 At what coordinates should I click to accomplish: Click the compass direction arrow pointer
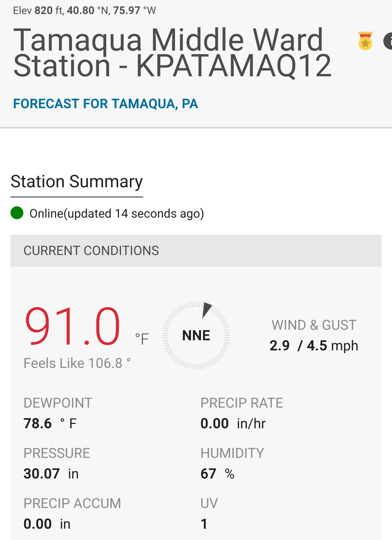coord(206,310)
